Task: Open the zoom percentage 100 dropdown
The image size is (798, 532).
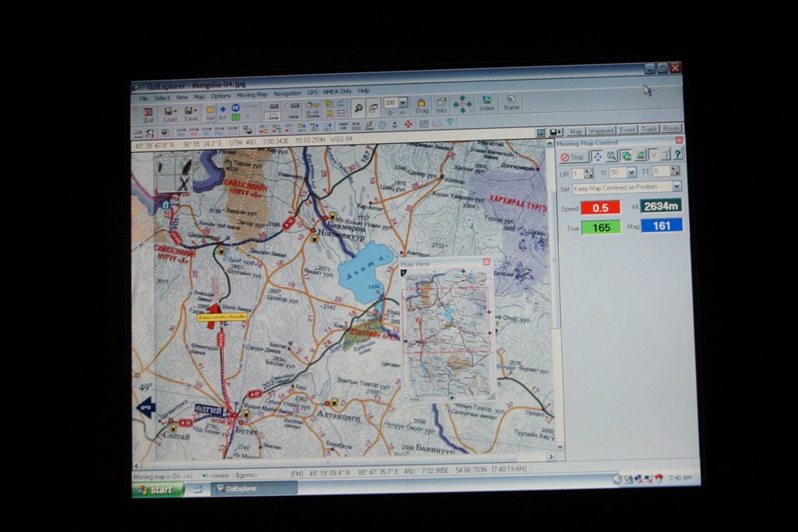Action: click(402, 102)
